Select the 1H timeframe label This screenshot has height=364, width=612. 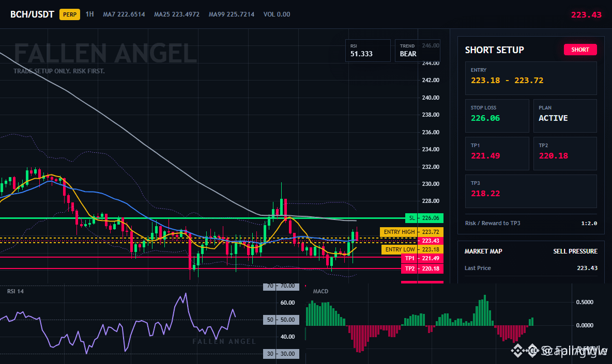pyautogui.click(x=90, y=14)
